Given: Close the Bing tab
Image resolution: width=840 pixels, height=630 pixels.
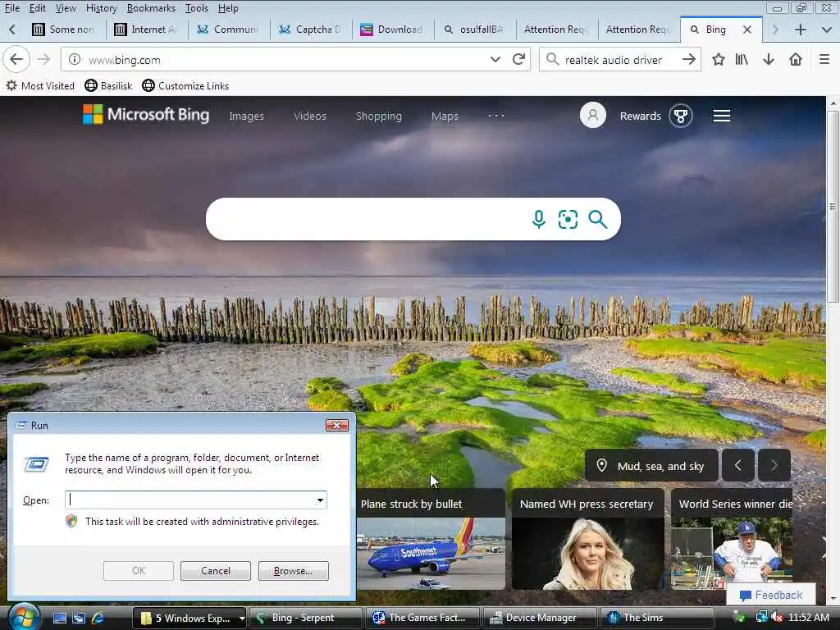Looking at the screenshot, I should (x=747, y=30).
